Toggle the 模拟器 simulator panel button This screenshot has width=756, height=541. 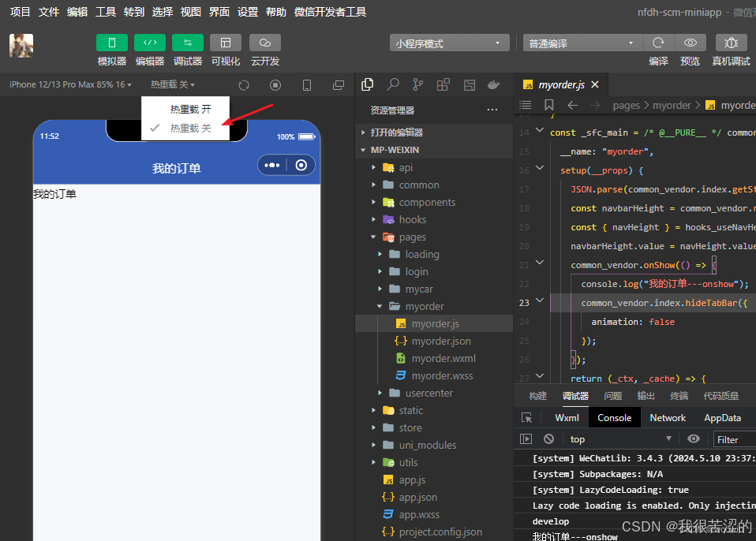click(x=112, y=43)
